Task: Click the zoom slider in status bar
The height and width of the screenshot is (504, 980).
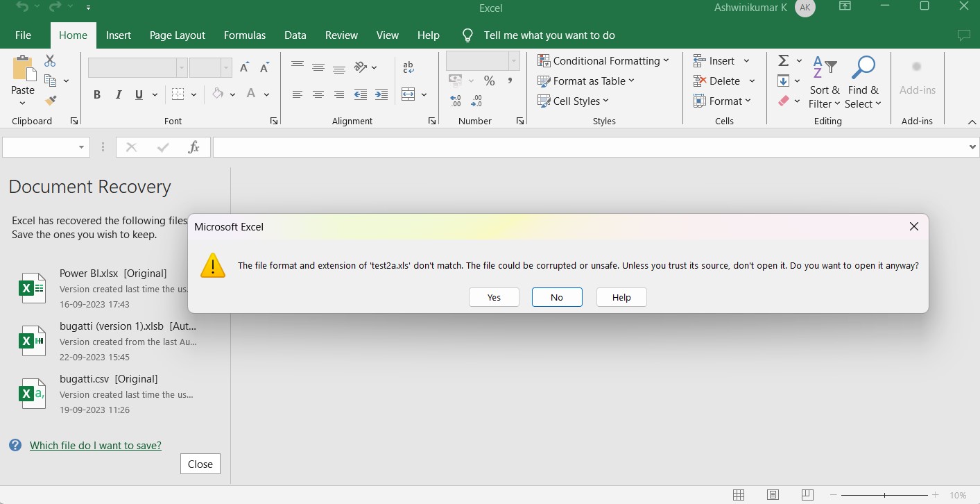Action: tap(884, 495)
